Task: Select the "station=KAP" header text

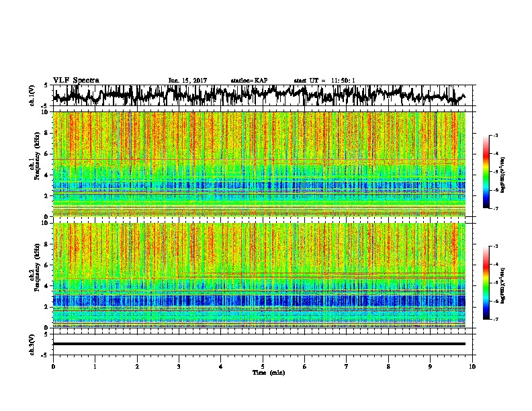Action: point(249,81)
